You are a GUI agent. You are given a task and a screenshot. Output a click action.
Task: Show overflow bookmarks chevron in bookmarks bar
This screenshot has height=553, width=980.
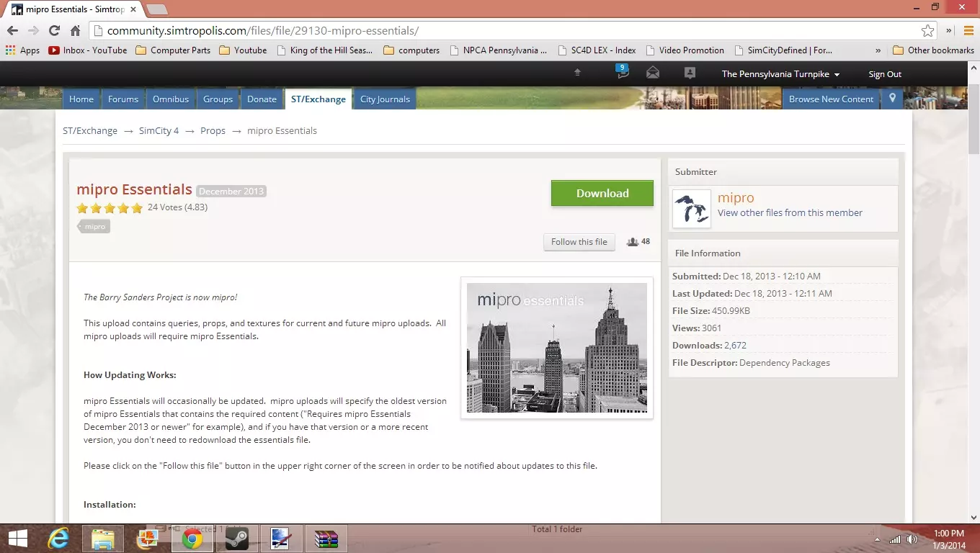878,50
